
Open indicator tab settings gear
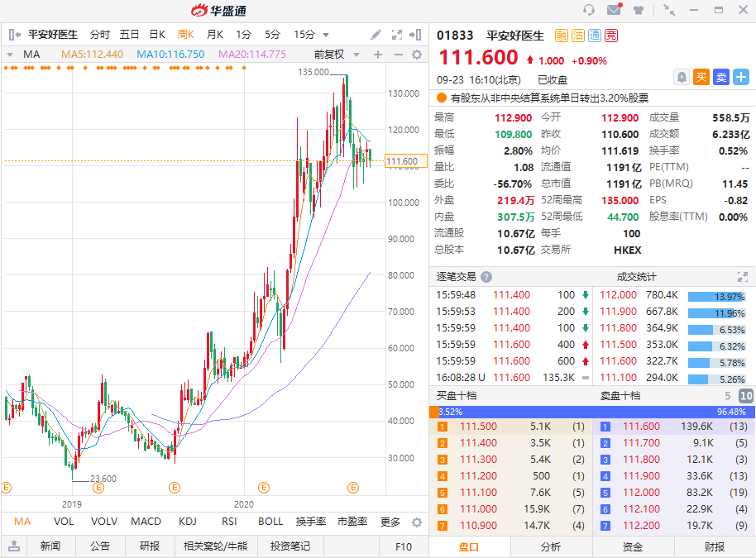tap(417, 522)
